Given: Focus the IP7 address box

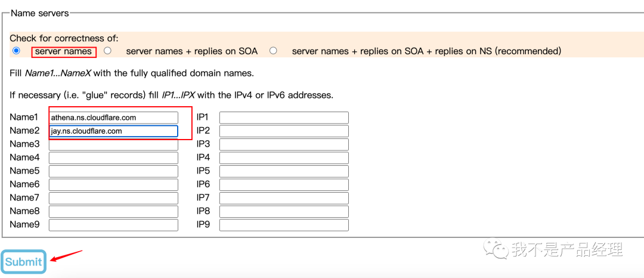Looking at the screenshot, I should pyautogui.click(x=284, y=198).
